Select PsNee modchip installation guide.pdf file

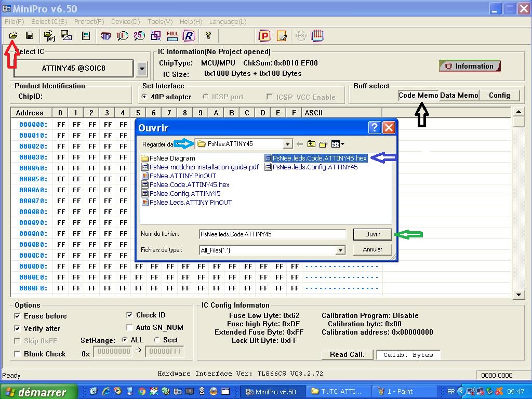click(x=200, y=167)
